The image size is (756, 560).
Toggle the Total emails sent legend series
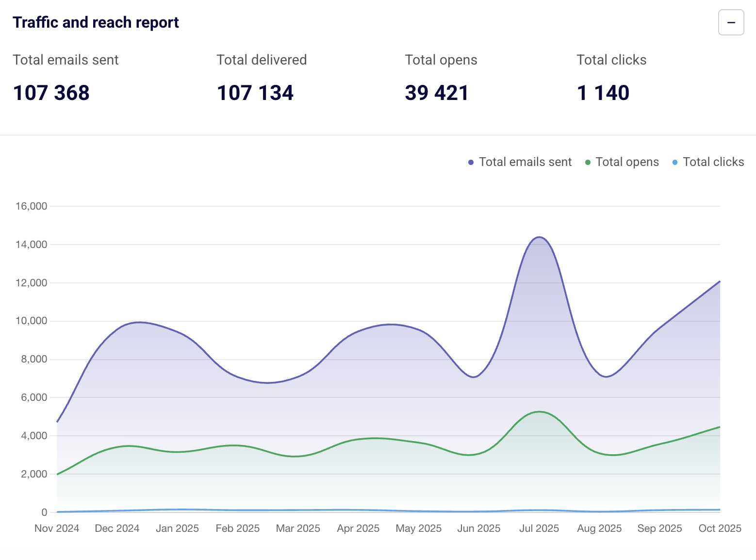point(525,162)
